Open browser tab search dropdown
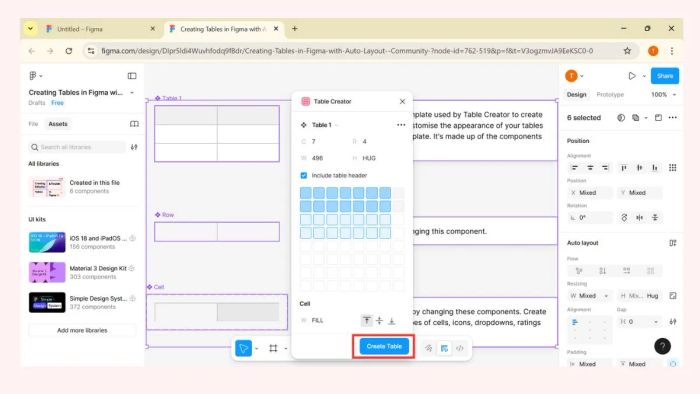 [30, 29]
